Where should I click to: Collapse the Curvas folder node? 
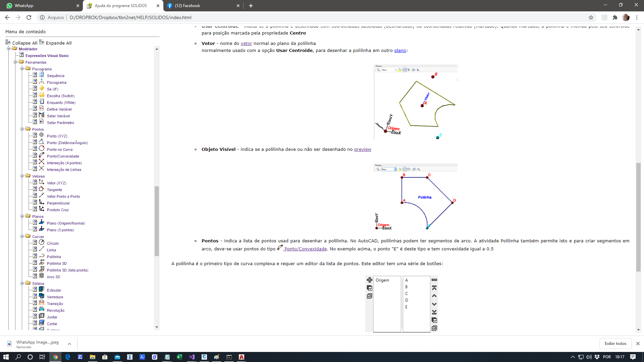click(x=22, y=236)
